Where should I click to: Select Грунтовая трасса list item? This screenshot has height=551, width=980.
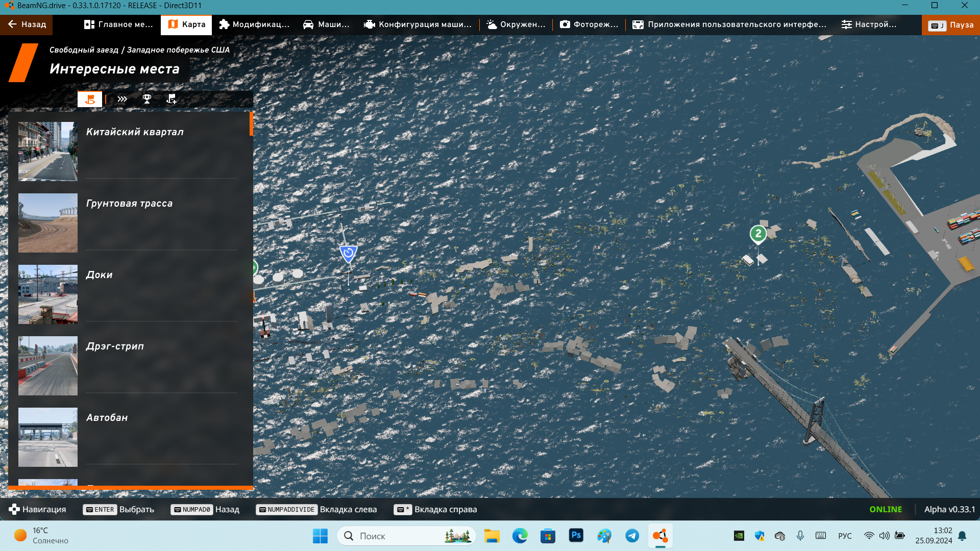coord(129,204)
